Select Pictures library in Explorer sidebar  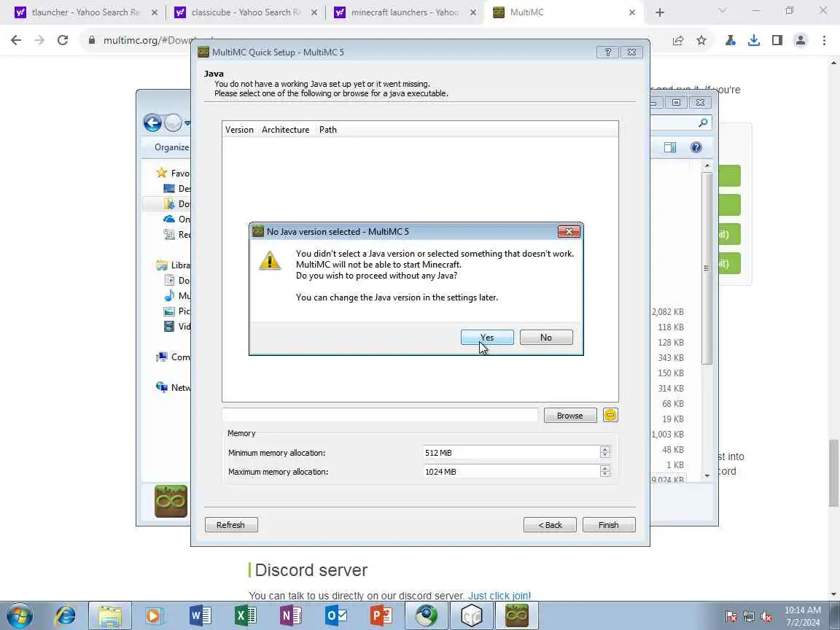point(176,311)
